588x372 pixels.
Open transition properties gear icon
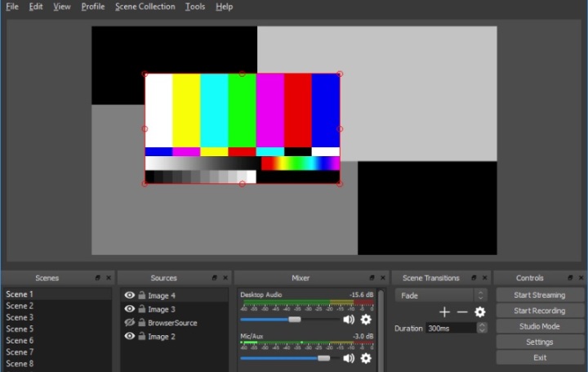[480, 312]
